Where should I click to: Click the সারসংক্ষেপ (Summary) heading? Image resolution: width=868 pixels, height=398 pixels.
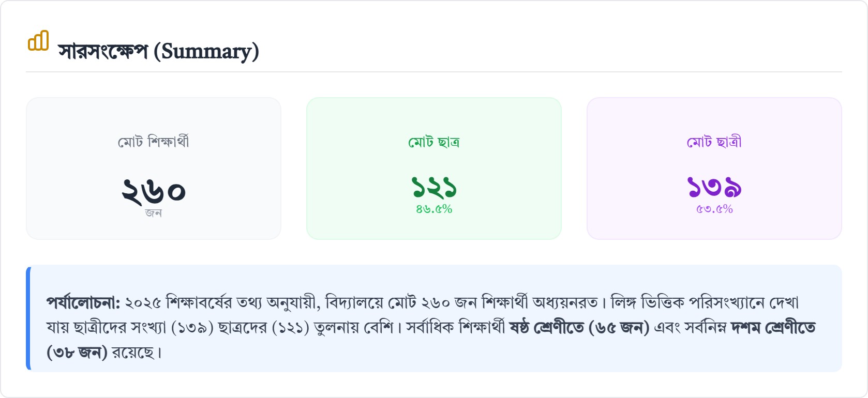point(158,51)
